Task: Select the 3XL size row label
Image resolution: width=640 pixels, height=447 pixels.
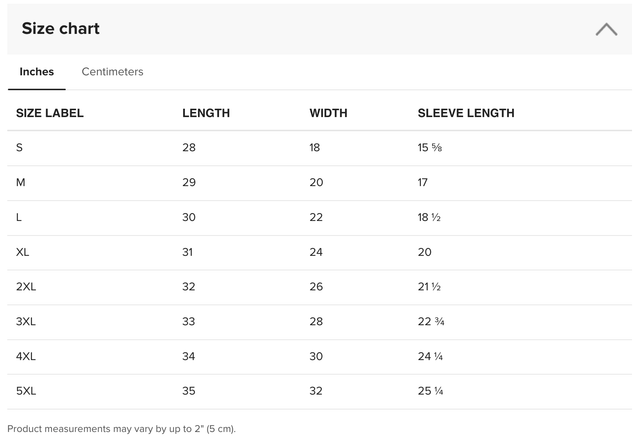Action: pyautogui.click(x=26, y=322)
